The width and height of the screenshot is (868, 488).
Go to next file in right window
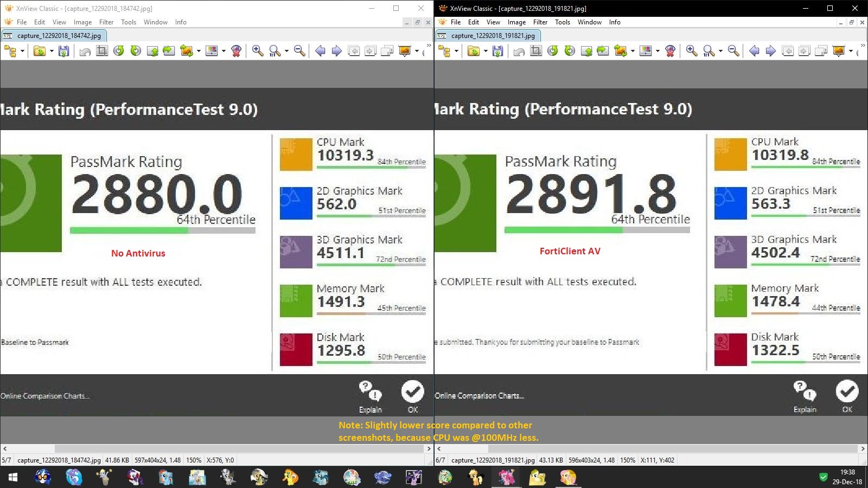coord(771,51)
